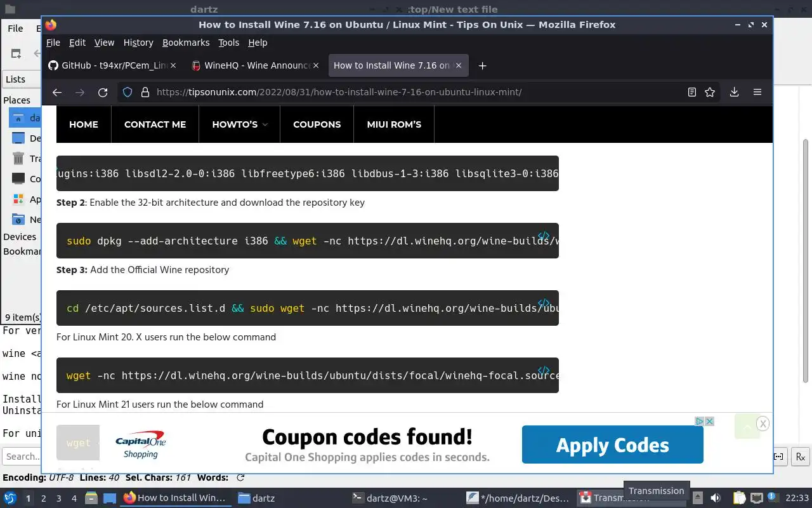The image size is (812, 508).
Task: Click the new tab icon in file manager toolbar
Action: point(16,53)
